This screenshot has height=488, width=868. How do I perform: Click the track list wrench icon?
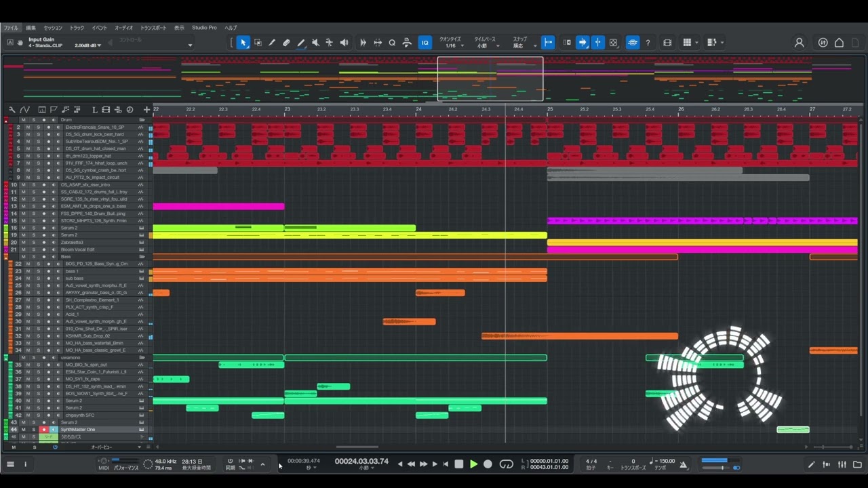pos(12,110)
